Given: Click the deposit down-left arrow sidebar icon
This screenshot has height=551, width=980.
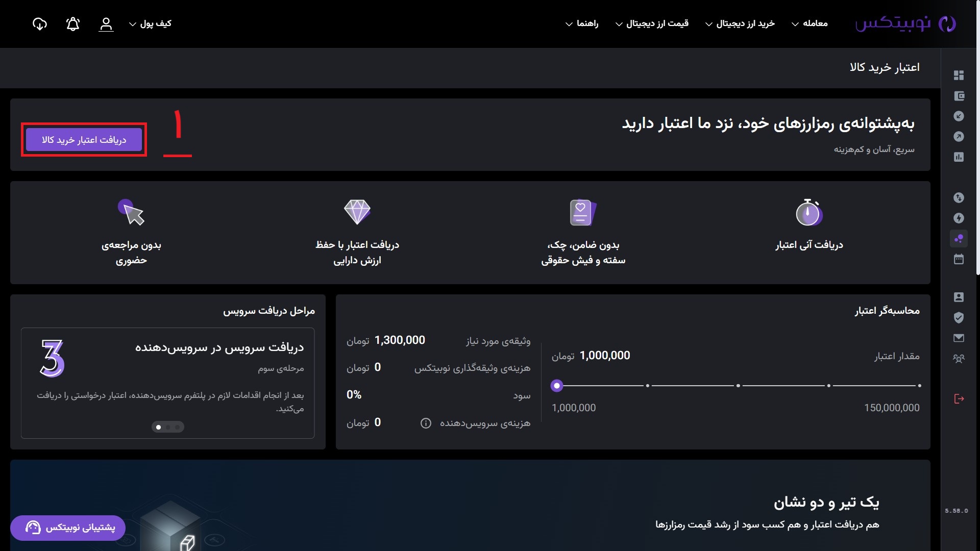Looking at the screenshot, I should (959, 116).
